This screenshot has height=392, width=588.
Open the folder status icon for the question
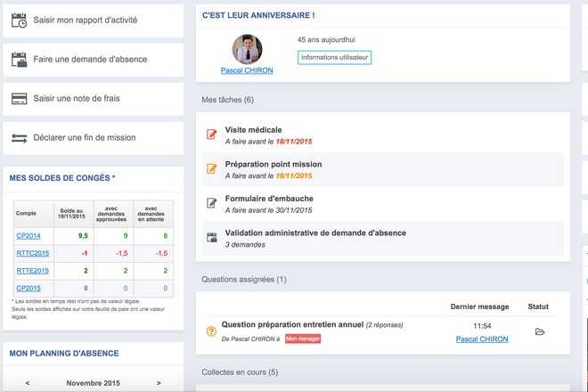point(539,332)
